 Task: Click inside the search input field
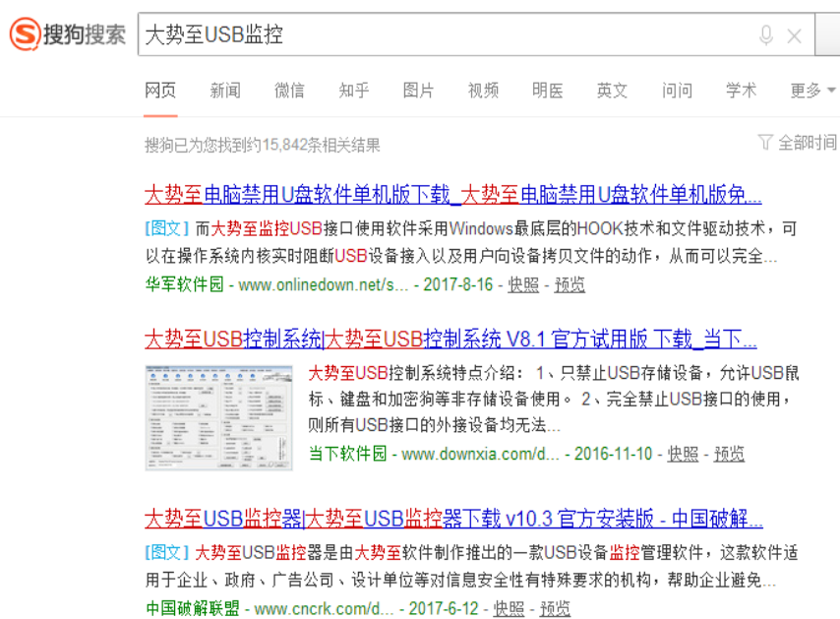pyautogui.click(x=393, y=33)
